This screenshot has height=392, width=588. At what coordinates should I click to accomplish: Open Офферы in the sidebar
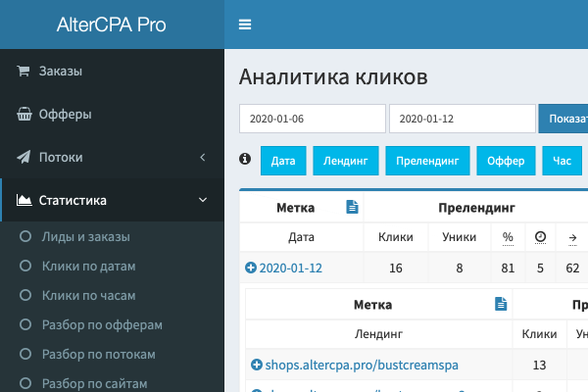pos(112,114)
